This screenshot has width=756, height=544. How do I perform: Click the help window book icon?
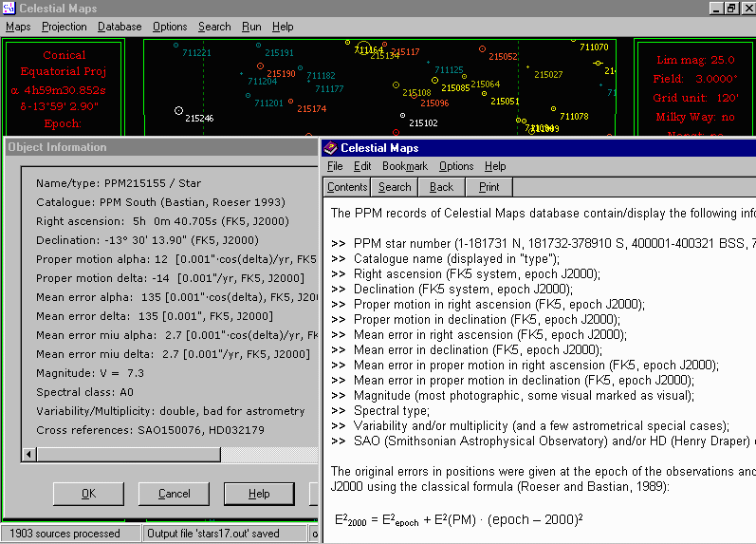pos(330,148)
